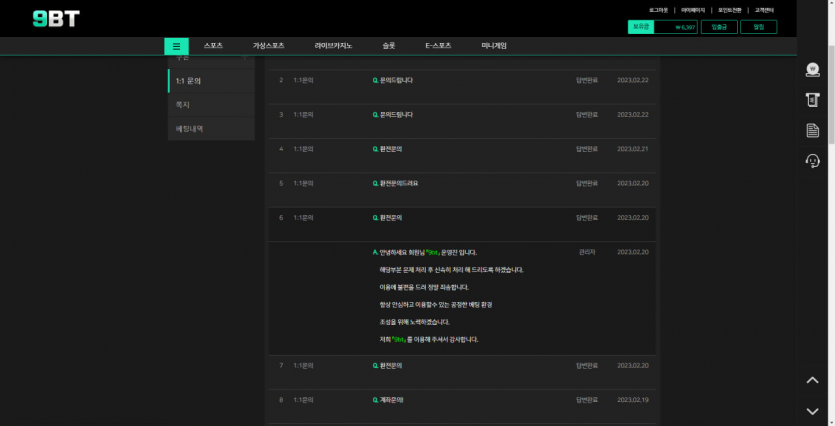This screenshot has height=426, width=835.
Task: Expand inquiry row 5 환전문의드려요
Action: (396, 183)
